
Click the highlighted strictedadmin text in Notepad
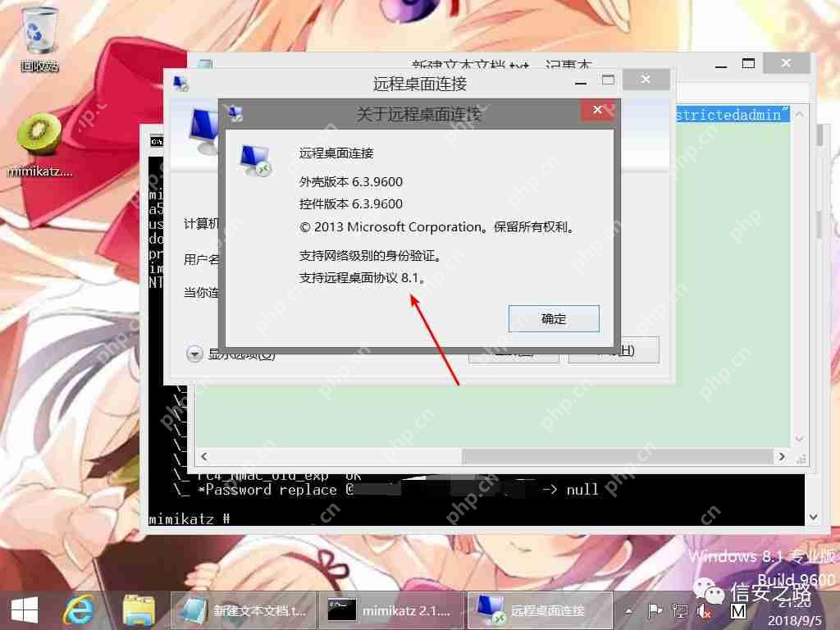click(x=732, y=114)
